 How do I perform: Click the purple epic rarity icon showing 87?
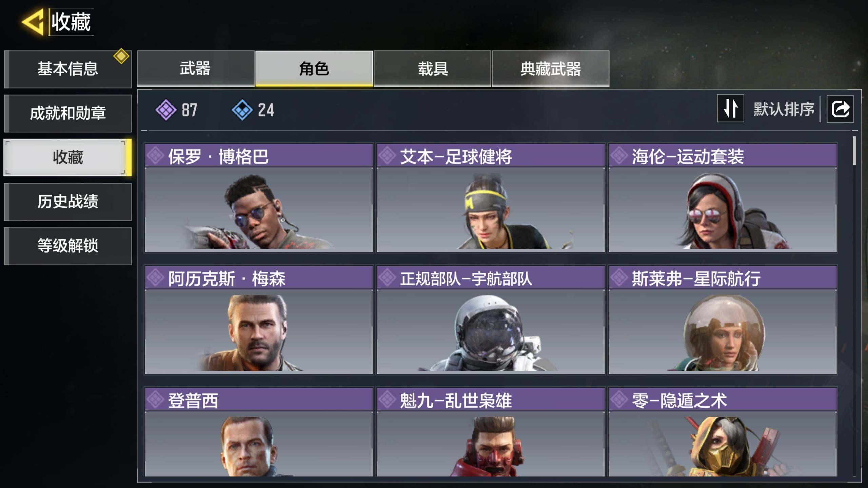[x=166, y=110]
